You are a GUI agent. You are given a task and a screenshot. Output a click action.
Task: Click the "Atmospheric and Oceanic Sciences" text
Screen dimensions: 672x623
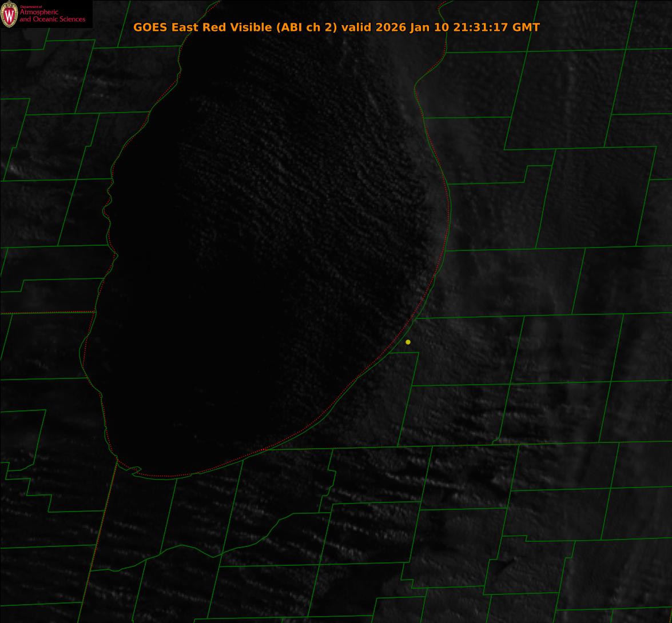click(52, 16)
